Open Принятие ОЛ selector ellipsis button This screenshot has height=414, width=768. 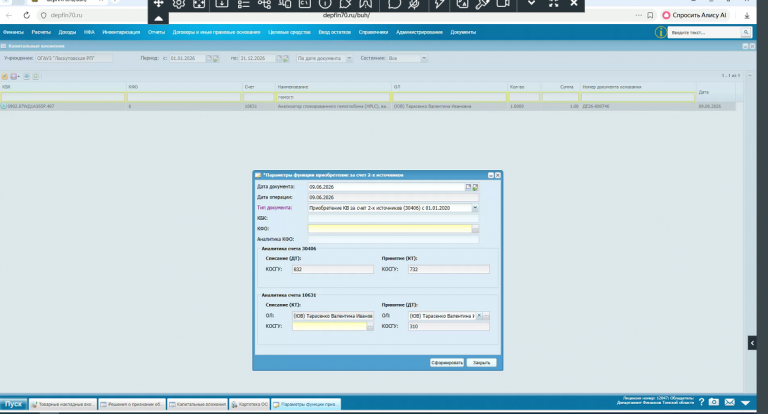click(486, 316)
